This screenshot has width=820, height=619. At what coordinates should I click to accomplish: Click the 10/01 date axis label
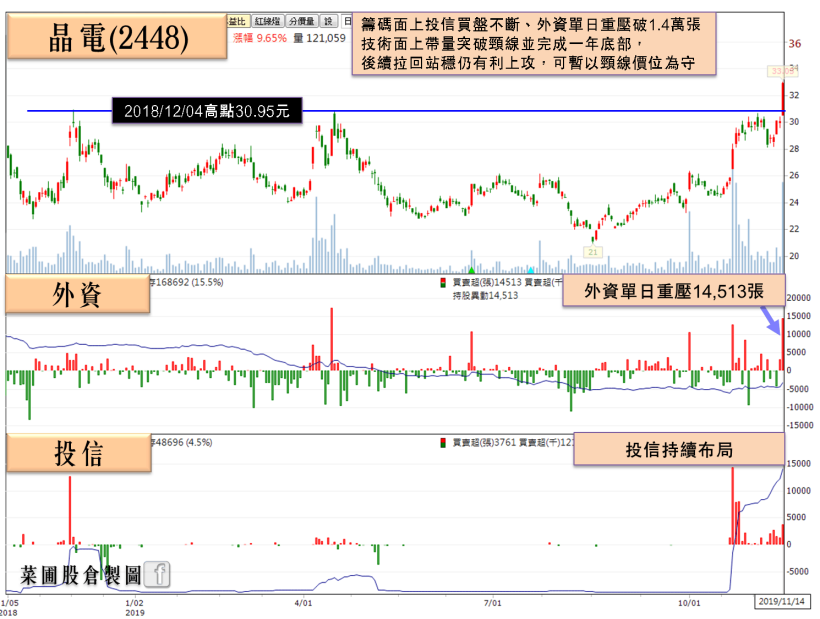pos(689,603)
